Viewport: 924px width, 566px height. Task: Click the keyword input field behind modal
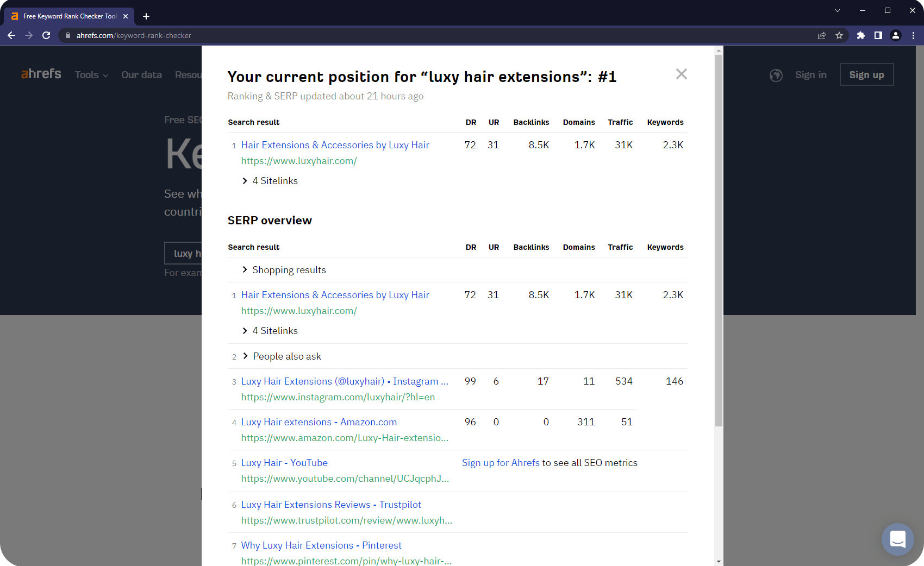183,253
